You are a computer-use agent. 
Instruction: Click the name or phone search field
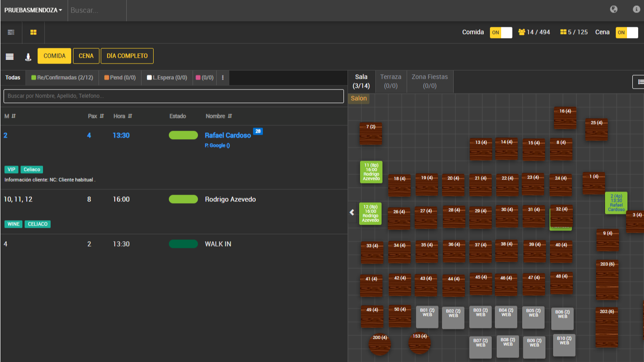174,96
